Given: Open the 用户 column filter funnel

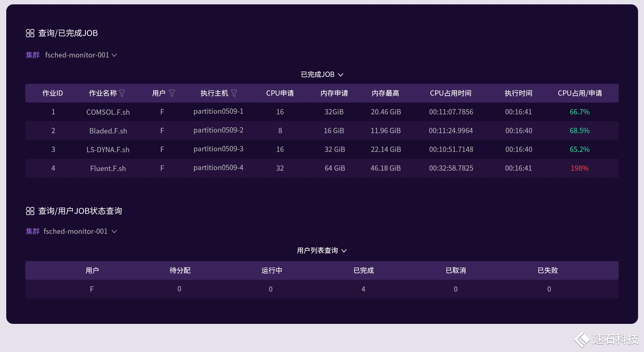Looking at the screenshot, I should tap(172, 93).
